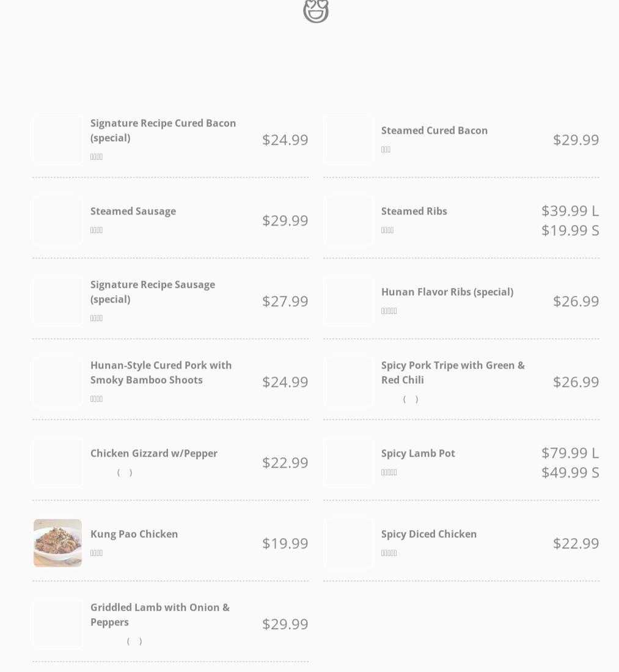Click the $39.99 L price for Steamed Ribs
619x672 pixels.
point(570,210)
